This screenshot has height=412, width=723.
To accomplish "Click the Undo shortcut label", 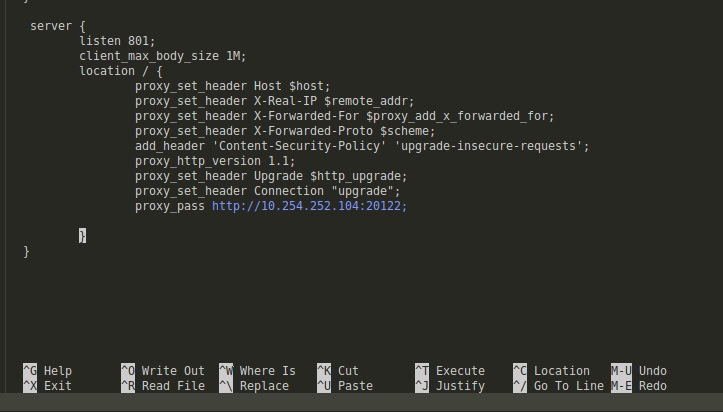I will (x=652, y=371).
